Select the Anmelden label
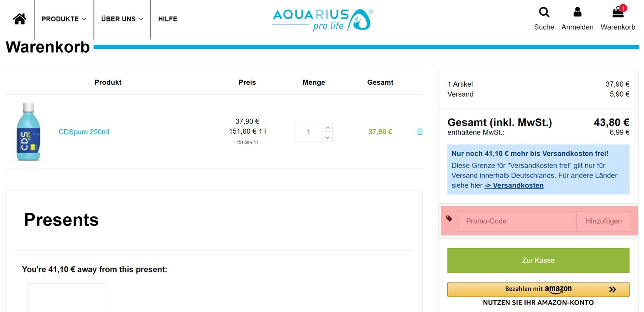 577,27
